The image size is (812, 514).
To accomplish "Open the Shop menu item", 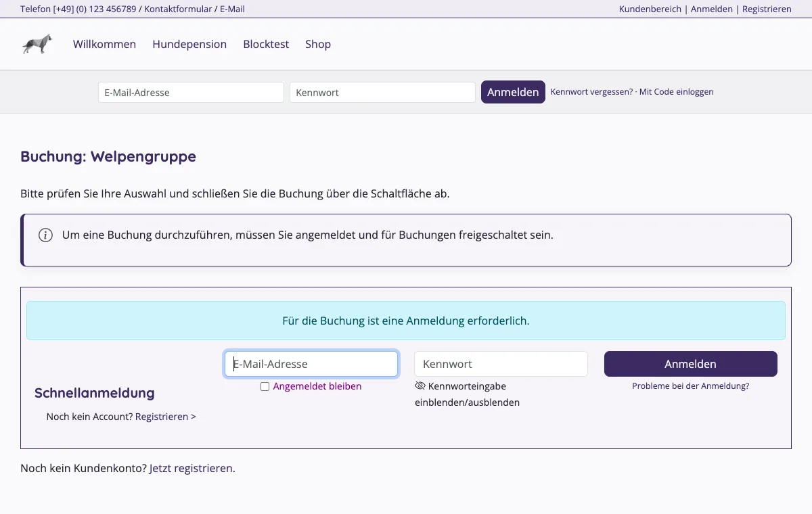I will pyautogui.click(x=318, y=44).
